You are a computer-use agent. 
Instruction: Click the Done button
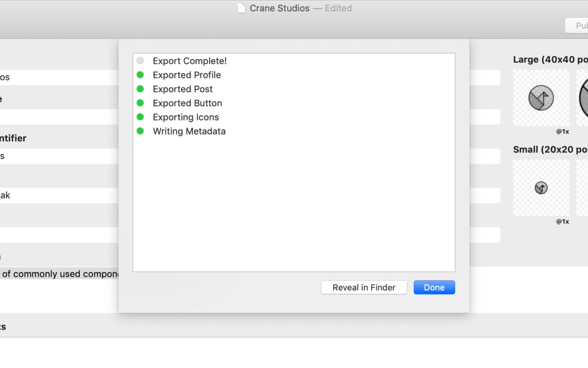pos(434,287)
